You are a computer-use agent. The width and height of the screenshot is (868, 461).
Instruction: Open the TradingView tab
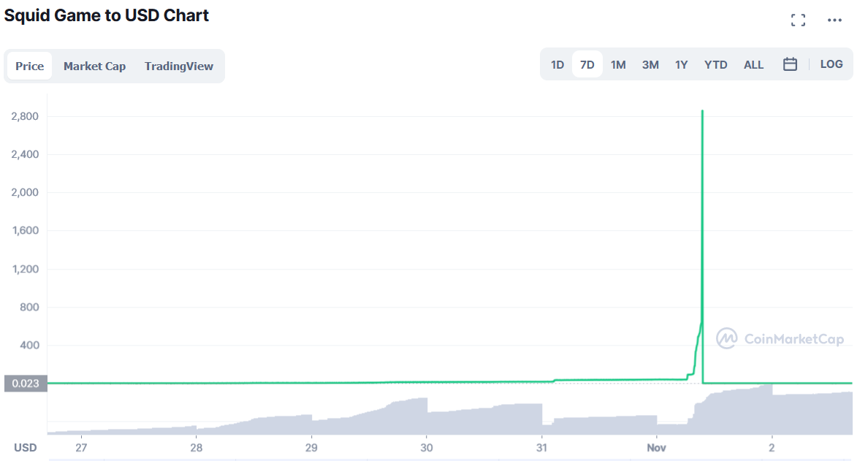[179, 66]
